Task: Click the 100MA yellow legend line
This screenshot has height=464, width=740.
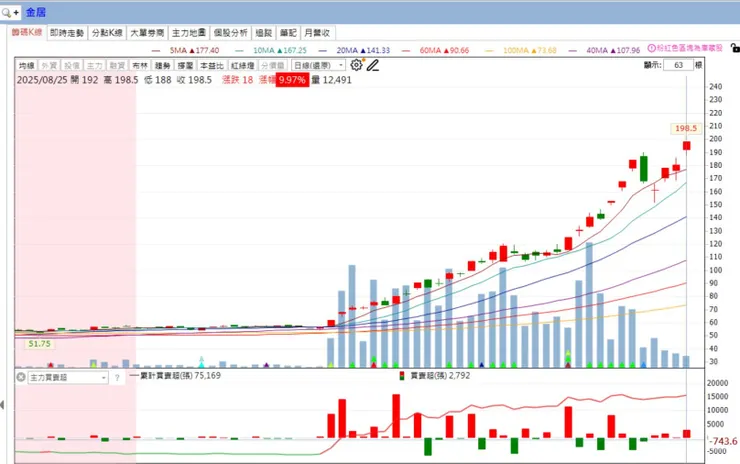Action: click(x=489, y=51)
